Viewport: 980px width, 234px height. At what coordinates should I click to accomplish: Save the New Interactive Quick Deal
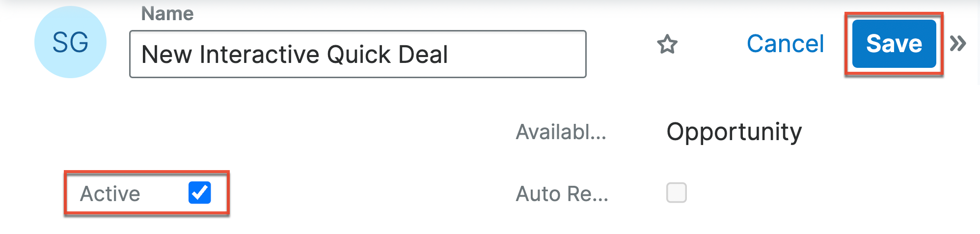(894, 44)
